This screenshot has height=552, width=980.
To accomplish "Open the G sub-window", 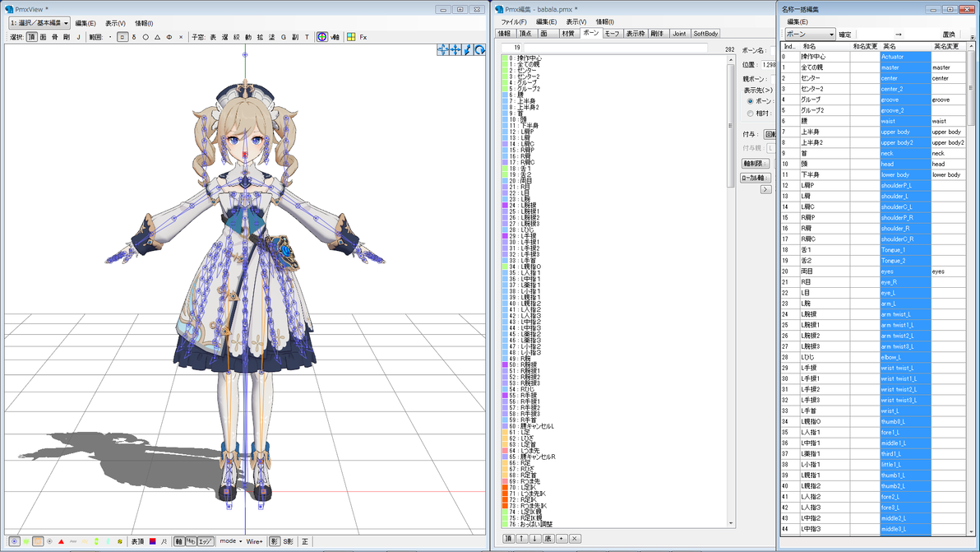I will (x=283, y=38).
